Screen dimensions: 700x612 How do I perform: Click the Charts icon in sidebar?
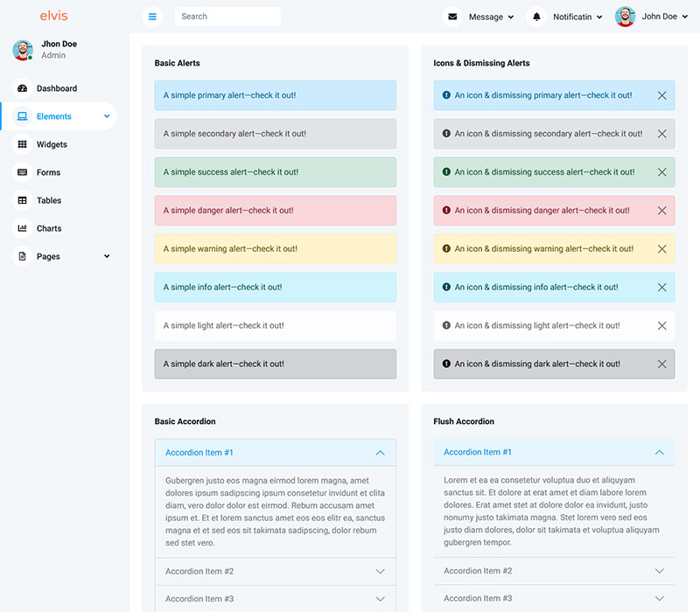point(23,228)
